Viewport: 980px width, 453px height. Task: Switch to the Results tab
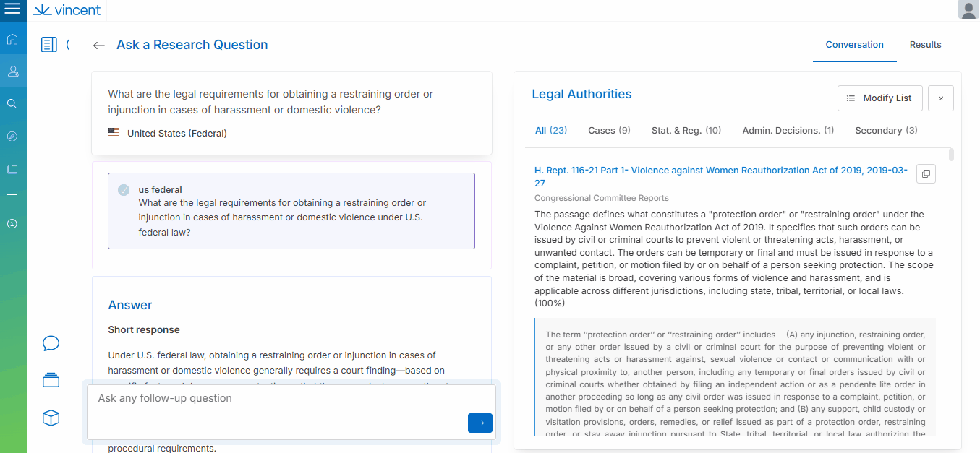coord(925,45)
